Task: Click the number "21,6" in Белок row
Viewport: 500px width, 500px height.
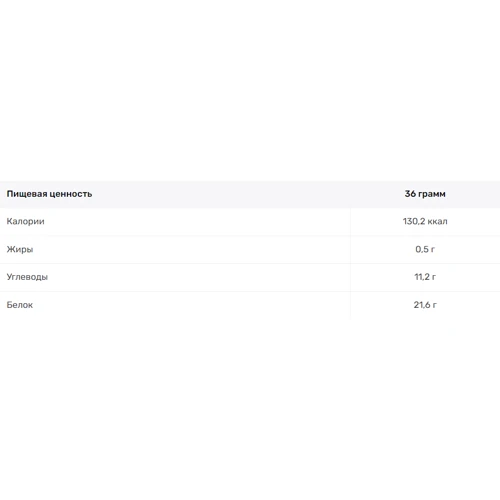Action: 421,305
